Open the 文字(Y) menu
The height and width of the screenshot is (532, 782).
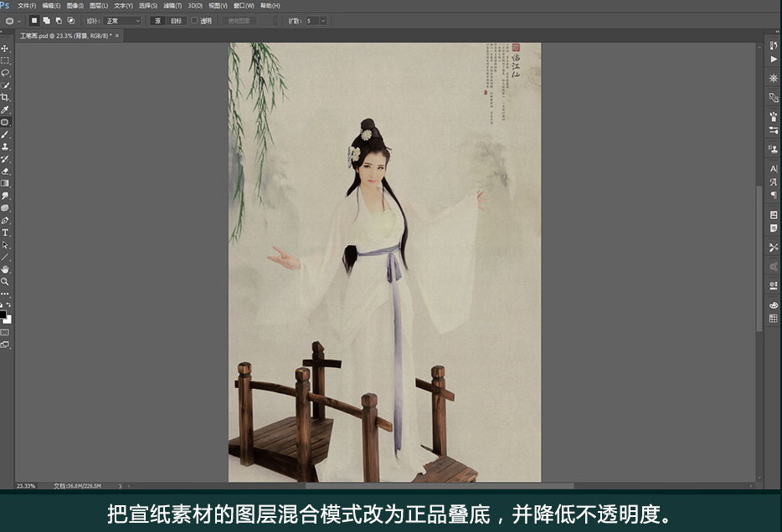[x=123, y=6]
